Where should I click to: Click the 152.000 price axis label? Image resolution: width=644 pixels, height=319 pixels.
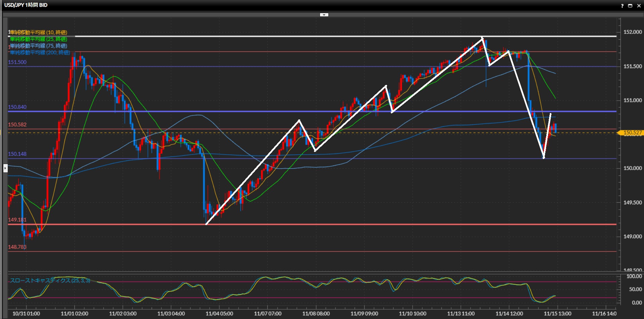click(632, 32)
